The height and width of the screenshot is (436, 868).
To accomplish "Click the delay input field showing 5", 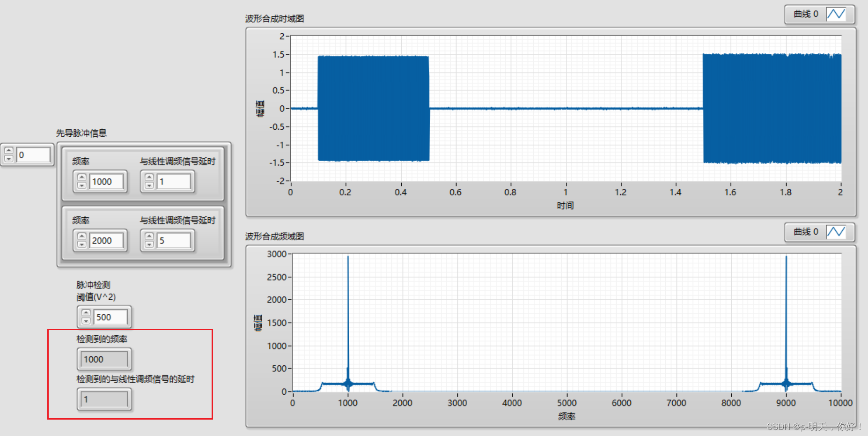I will point(174,241).
